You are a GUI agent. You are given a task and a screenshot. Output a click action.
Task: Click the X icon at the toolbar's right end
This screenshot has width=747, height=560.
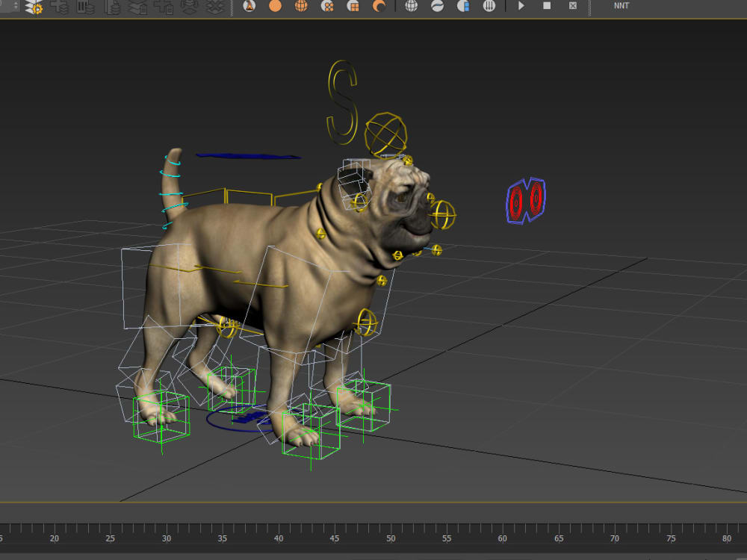[572, 6]
